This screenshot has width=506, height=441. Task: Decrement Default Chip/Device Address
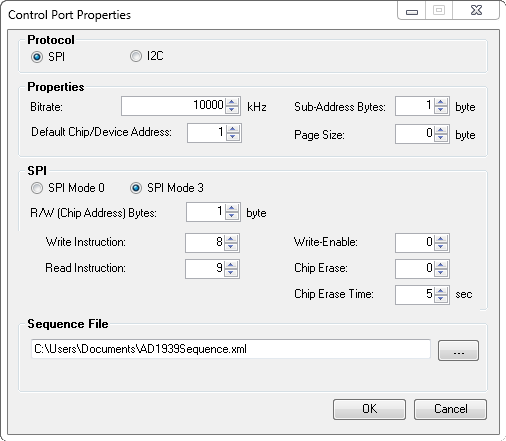click(x=233, y=137)
